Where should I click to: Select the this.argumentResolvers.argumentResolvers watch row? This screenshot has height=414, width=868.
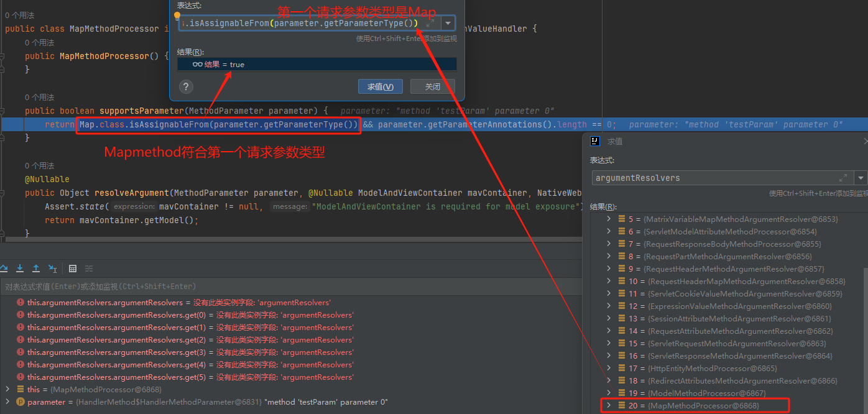tap(292, 303)
